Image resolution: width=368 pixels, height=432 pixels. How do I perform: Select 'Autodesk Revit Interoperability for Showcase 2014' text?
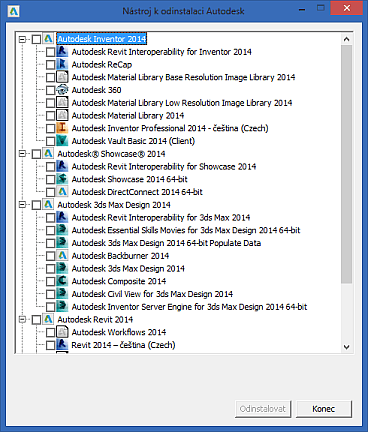[x=164, y=167]
